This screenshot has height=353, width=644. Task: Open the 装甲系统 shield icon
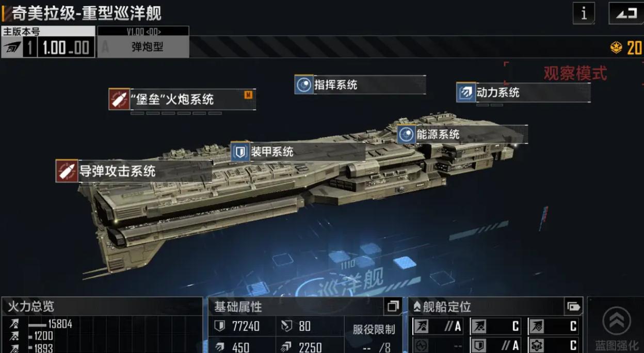click(240, 152)
